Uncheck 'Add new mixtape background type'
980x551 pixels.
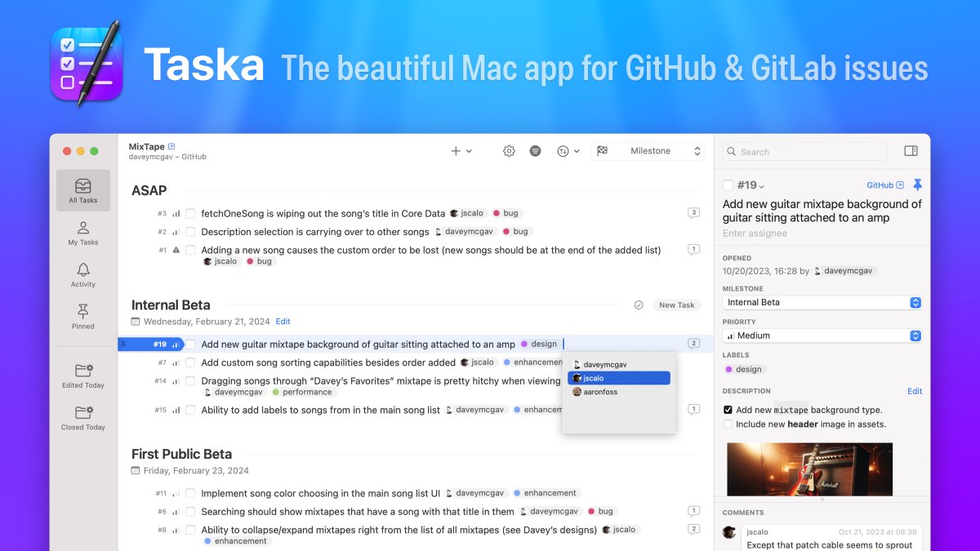[x=728, y=410]
